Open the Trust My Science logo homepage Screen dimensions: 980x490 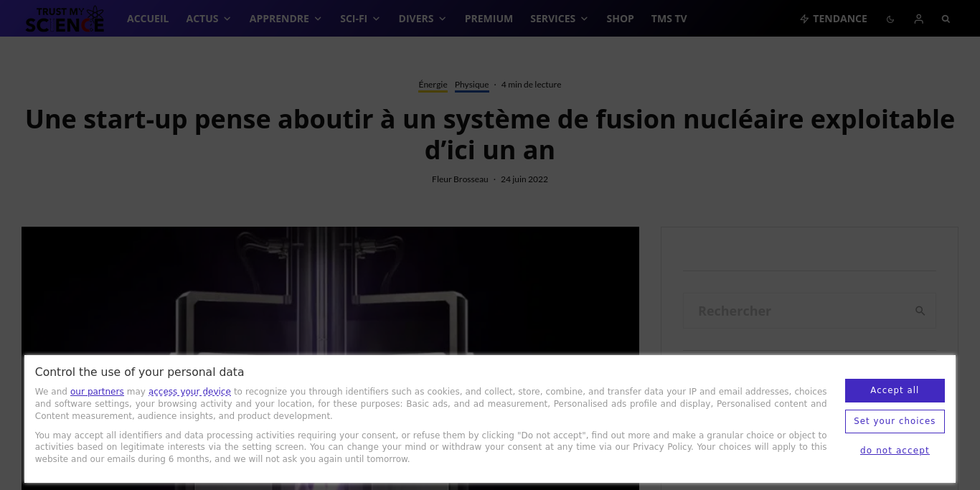click(65, 19)
